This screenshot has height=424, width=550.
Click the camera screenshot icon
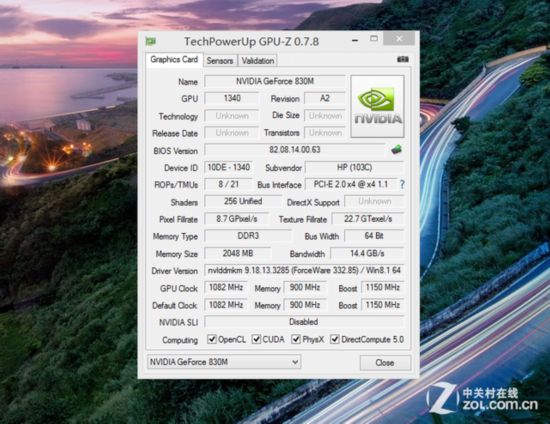403,59
